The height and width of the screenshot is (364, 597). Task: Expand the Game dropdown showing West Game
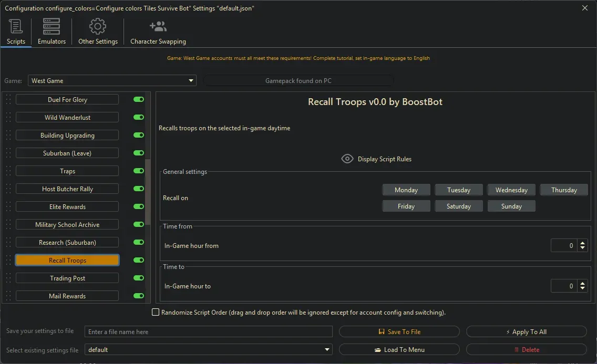pyautogui.click(x=191, y=81)
